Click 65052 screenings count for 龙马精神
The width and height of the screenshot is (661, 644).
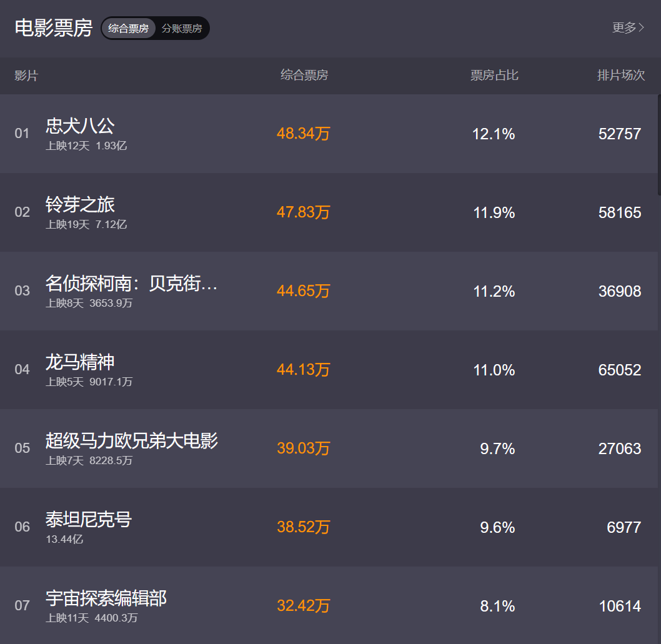(x=620, y=370)
